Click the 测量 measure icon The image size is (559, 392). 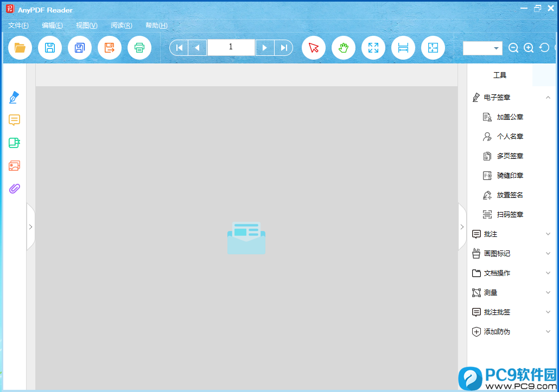(477, 293)
